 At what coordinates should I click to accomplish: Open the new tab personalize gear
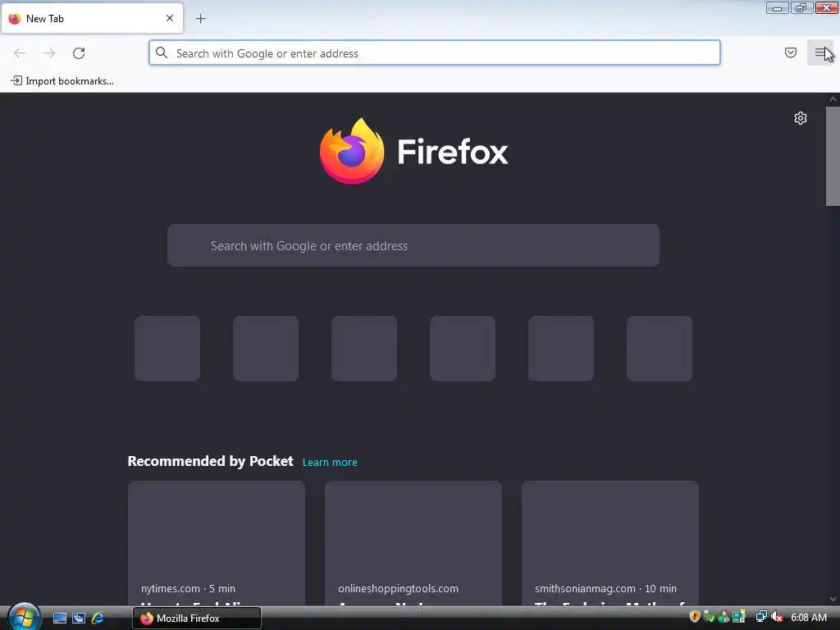coord(801,118)
